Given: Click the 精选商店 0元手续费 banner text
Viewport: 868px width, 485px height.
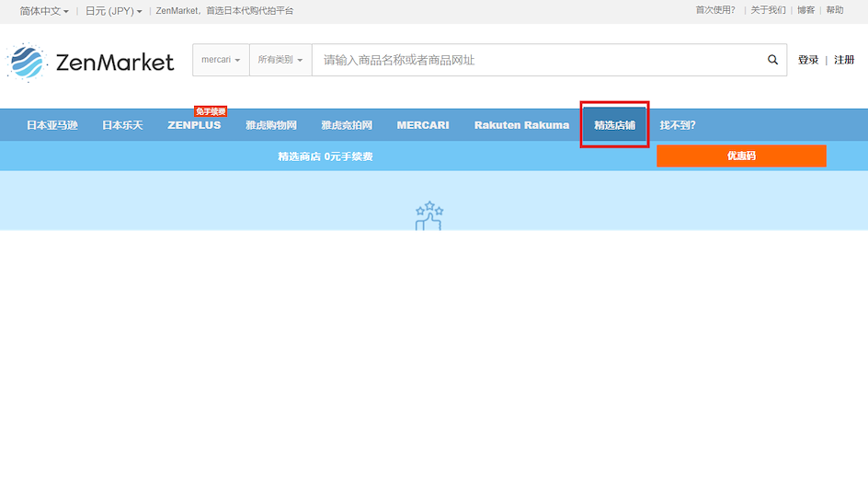Looking at the screenshot, I should pyautogui.click(x=325, y=156).
